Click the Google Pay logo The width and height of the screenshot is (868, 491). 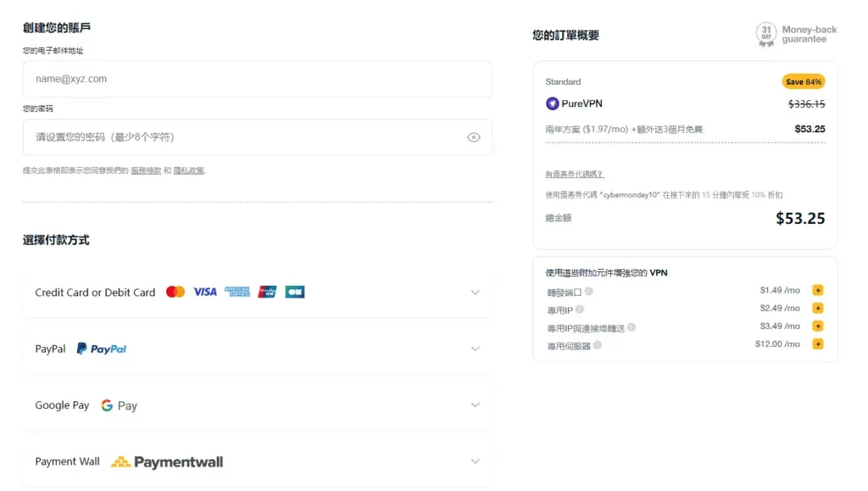point(119,405)
